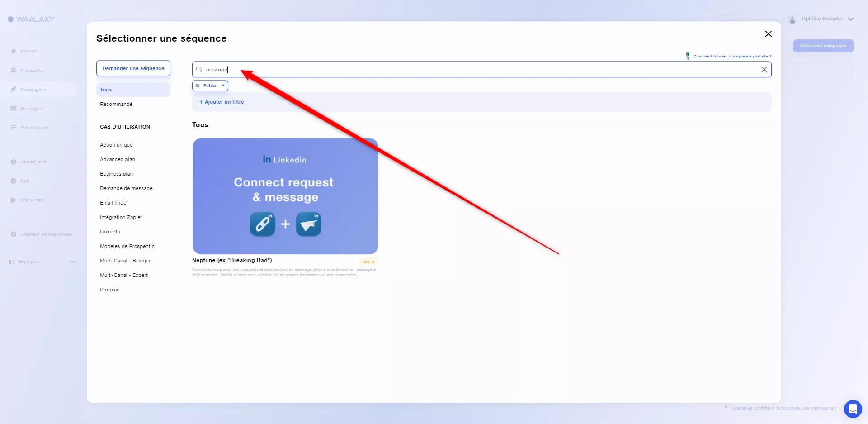This screenshot has height=424, width=868.
Task: Click the search magnifier icon
Action: (x=199, y=70)
